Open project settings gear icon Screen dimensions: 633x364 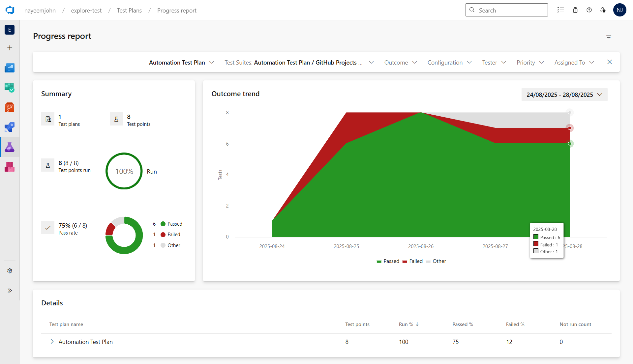click(x=10, y=271)
